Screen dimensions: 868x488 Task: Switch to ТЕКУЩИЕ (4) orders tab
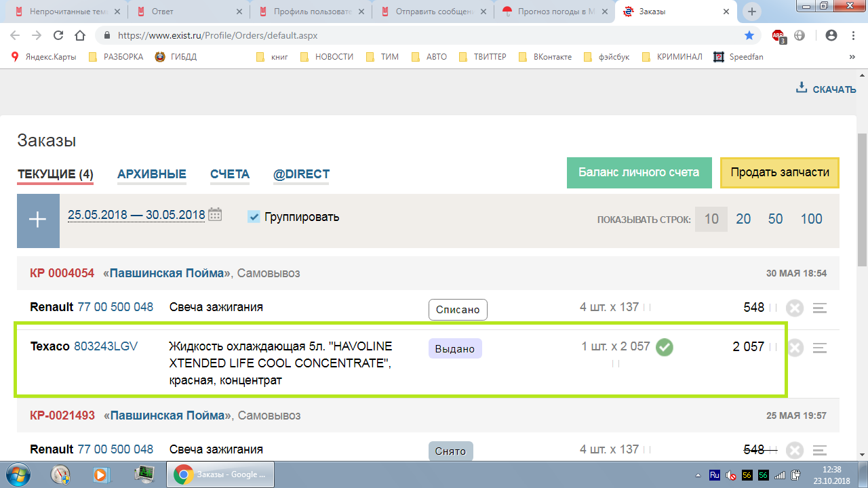coord(55,174)
